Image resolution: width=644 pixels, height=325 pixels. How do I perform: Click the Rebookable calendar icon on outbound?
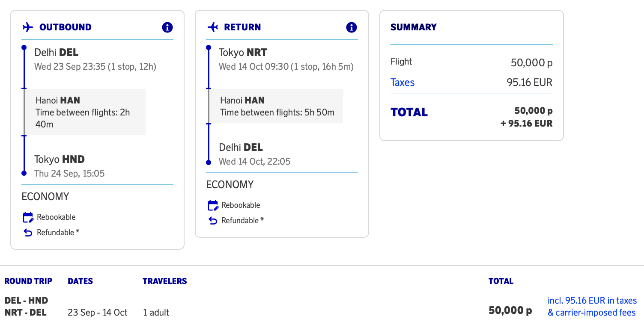pyautogui.click(x=27, y=217)
